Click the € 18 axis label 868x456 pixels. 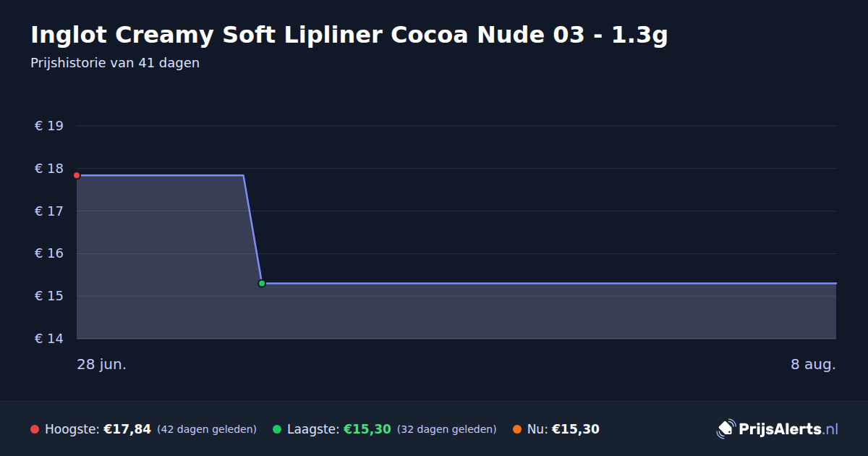[49, 169]
